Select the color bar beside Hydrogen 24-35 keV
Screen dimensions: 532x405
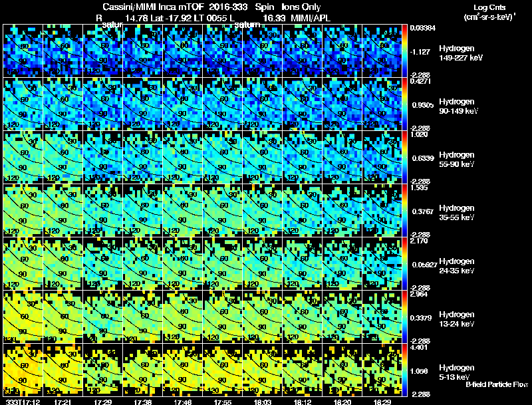tap(404, 263)
